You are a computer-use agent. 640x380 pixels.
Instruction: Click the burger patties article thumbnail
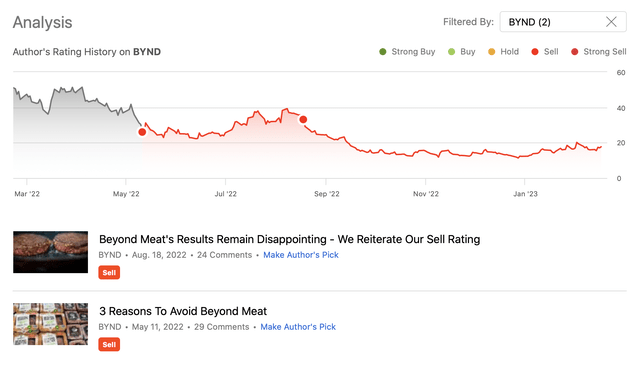click(x=51, y=252)
